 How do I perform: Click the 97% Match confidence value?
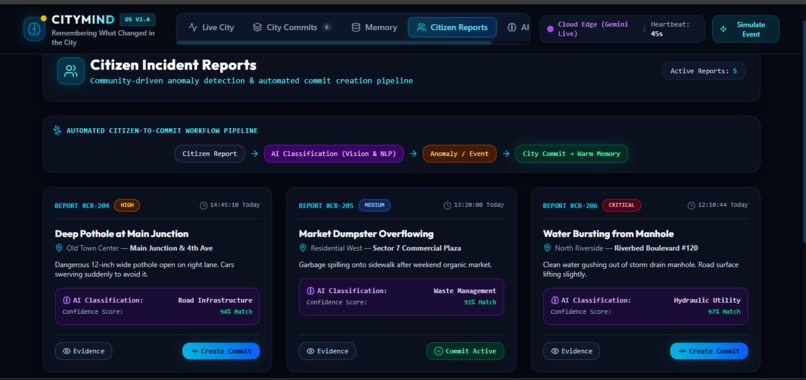click(724, 312)
